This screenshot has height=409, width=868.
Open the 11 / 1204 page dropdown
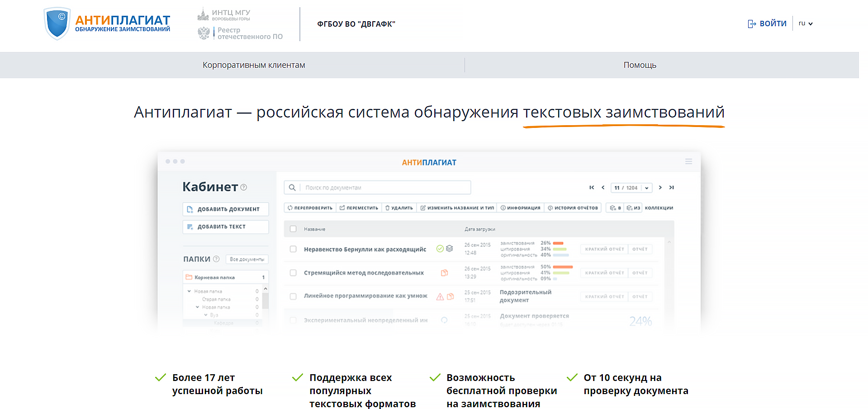point(631,188)
